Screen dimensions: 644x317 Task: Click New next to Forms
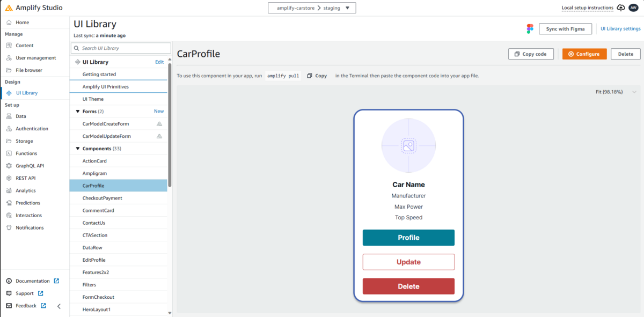tap(159, 112)
